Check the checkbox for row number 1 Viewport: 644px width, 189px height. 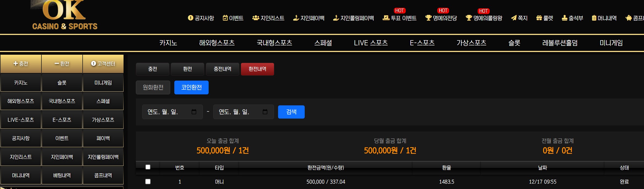click(x=148, y=182)
